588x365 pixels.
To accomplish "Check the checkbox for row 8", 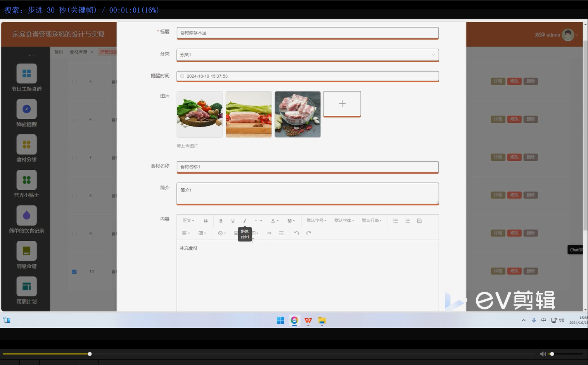I will [74, 196].
